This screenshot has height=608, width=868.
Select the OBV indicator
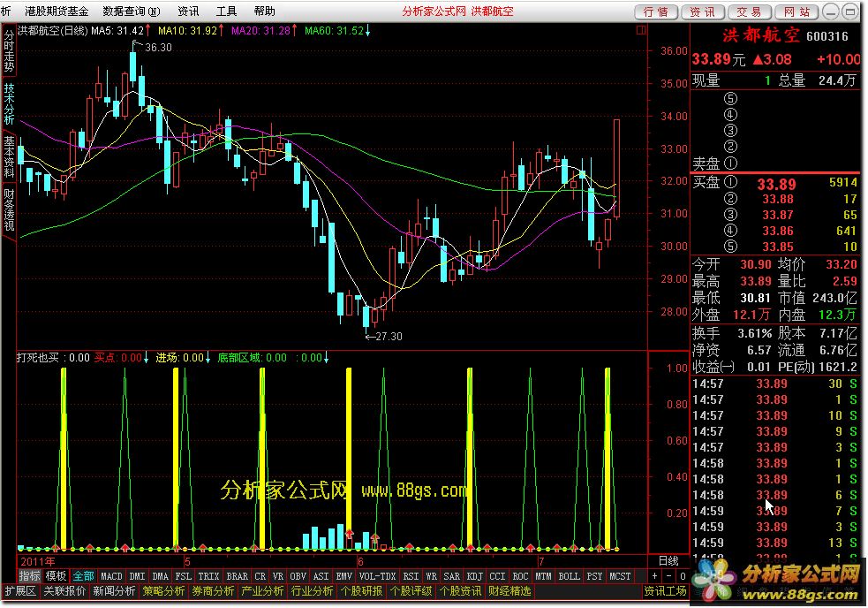(298, 576)
